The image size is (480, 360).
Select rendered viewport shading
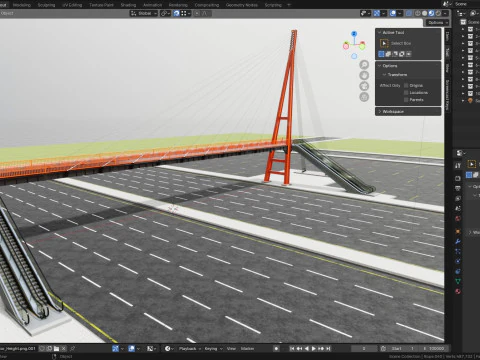coord(438,13)
